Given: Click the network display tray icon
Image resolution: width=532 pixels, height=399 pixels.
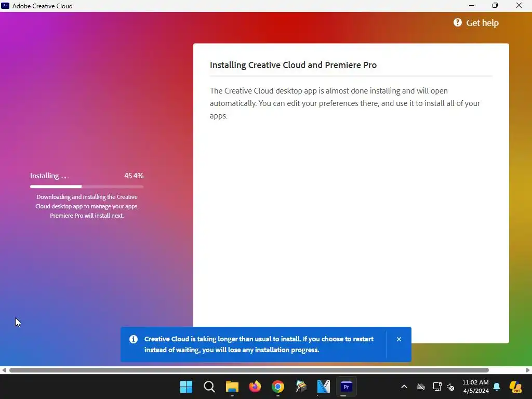Looking at the screenshot, I should coord(437,387).
